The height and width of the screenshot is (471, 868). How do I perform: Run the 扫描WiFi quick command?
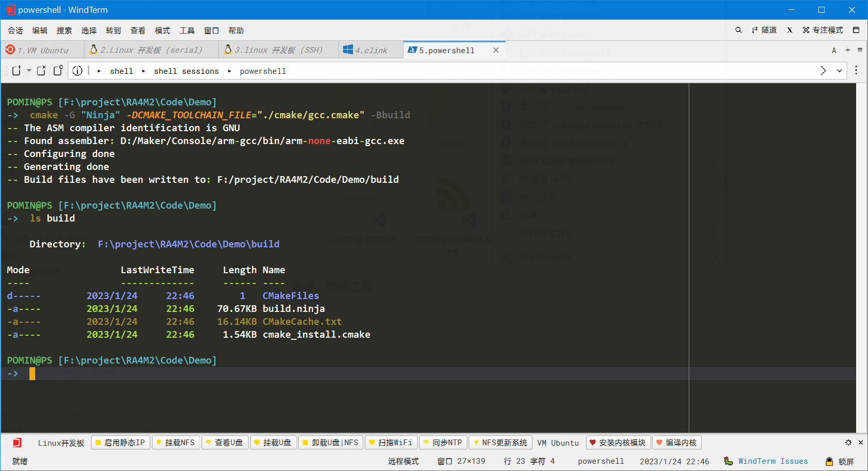(x=391, y=443)
